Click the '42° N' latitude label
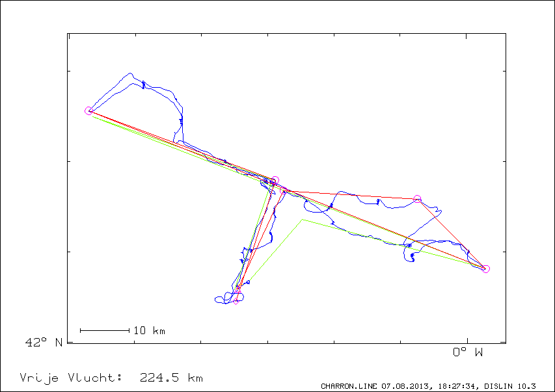 44,342
